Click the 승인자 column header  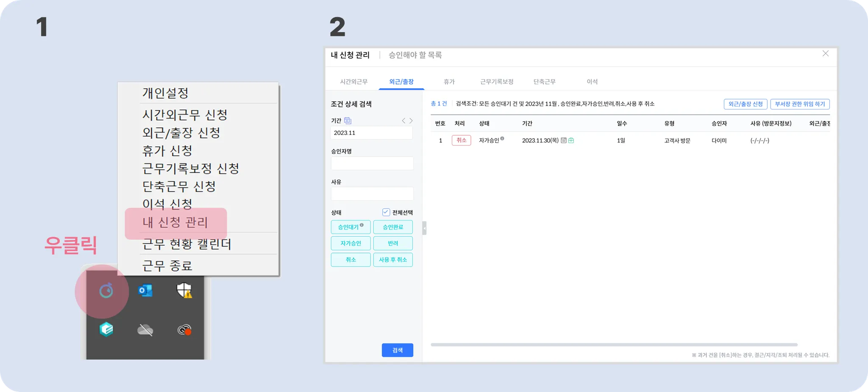click(x=719, y=123)
